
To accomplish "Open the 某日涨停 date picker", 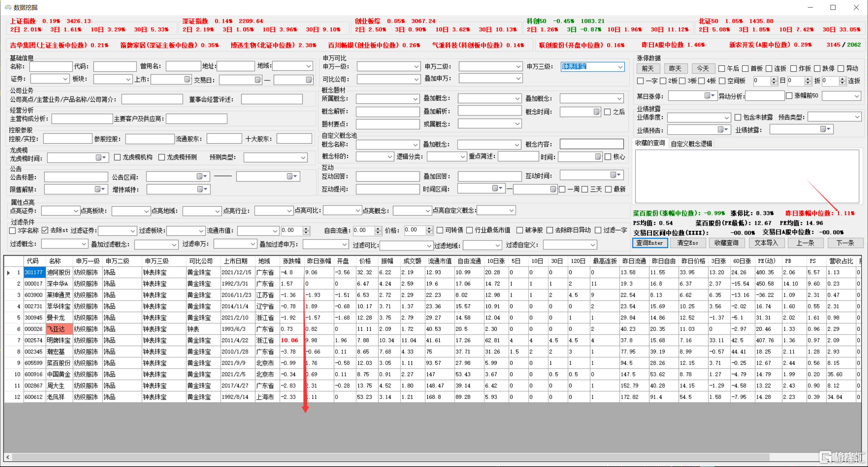I will click(x=710, y=96).
